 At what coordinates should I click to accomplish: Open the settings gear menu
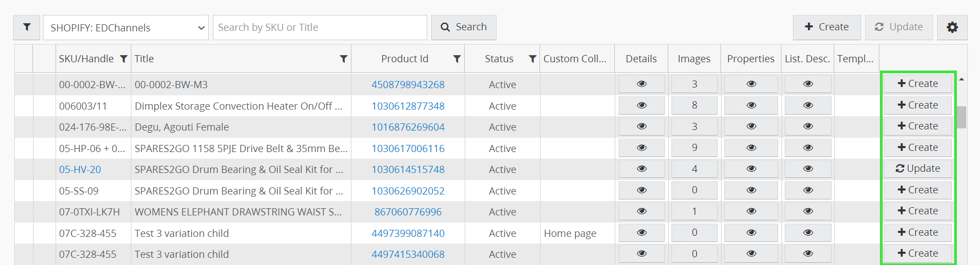pos(952,27)
